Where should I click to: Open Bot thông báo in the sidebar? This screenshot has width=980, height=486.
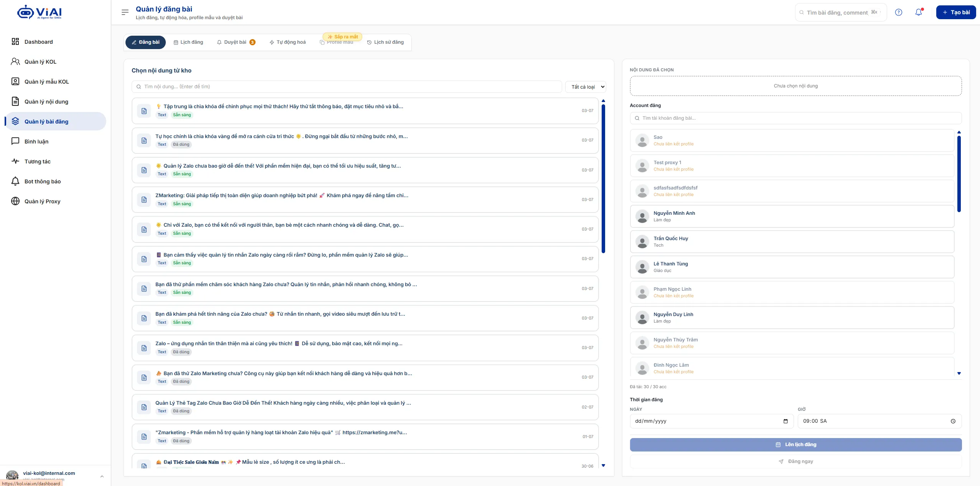pos(55,181)
